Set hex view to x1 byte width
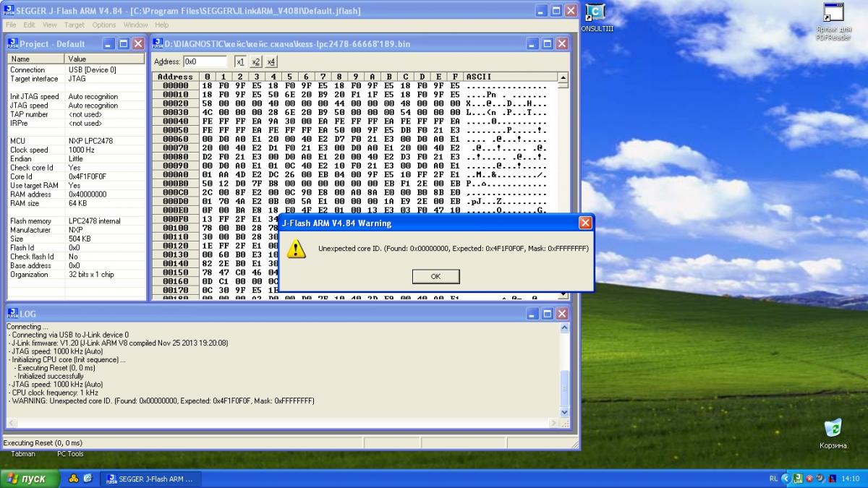 pos(240,61)
